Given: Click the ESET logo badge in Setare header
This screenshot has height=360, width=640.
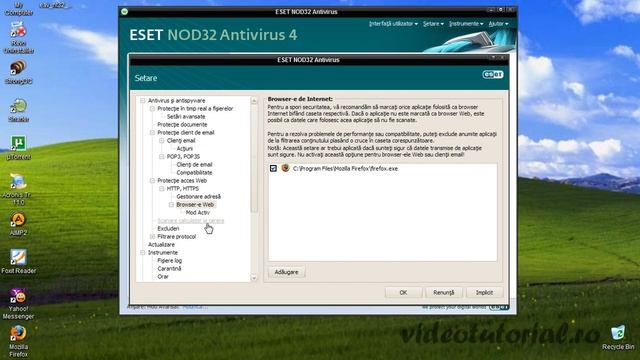Looking at the screenshot, I should click(x=493, y=74).
